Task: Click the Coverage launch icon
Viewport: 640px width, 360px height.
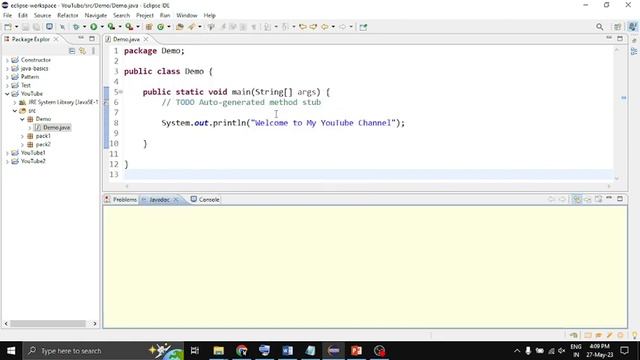Action: (x=111, y=27)
